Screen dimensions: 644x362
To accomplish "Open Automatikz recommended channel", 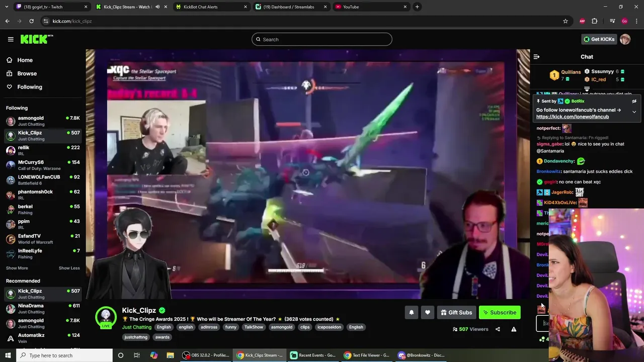I will point(42,338).
